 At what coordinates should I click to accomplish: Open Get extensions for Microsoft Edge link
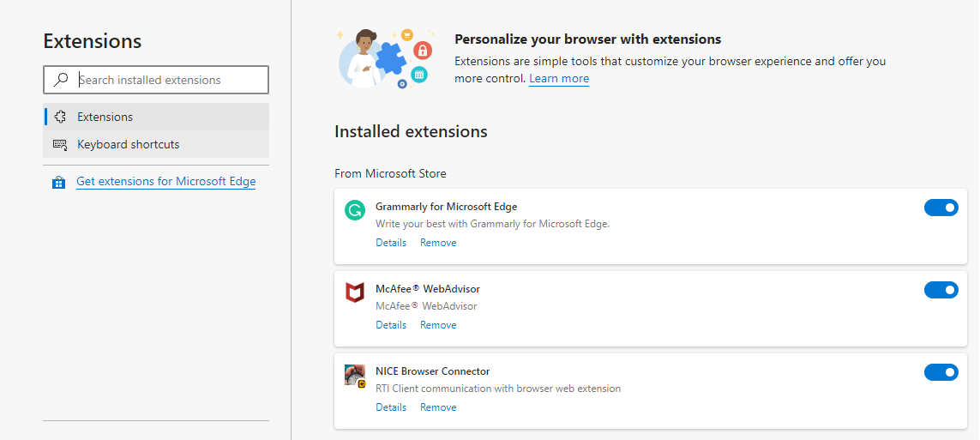[165, 181]
